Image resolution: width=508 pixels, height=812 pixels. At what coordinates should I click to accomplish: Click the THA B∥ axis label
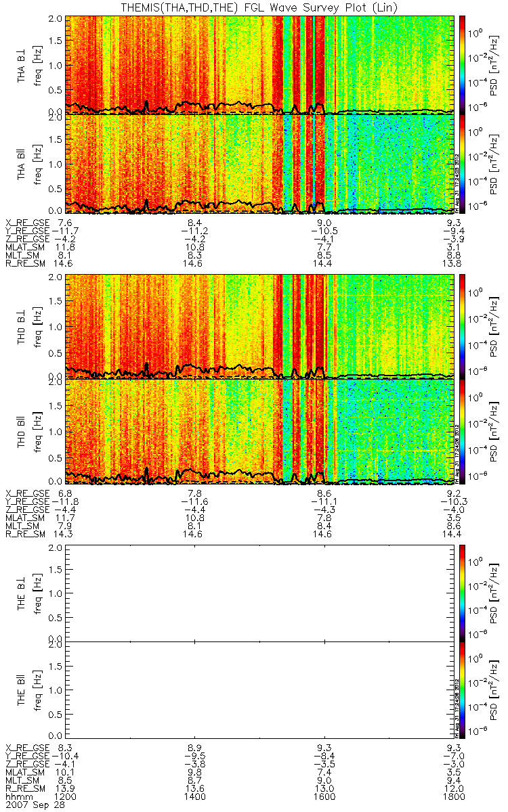click(22, 165)
